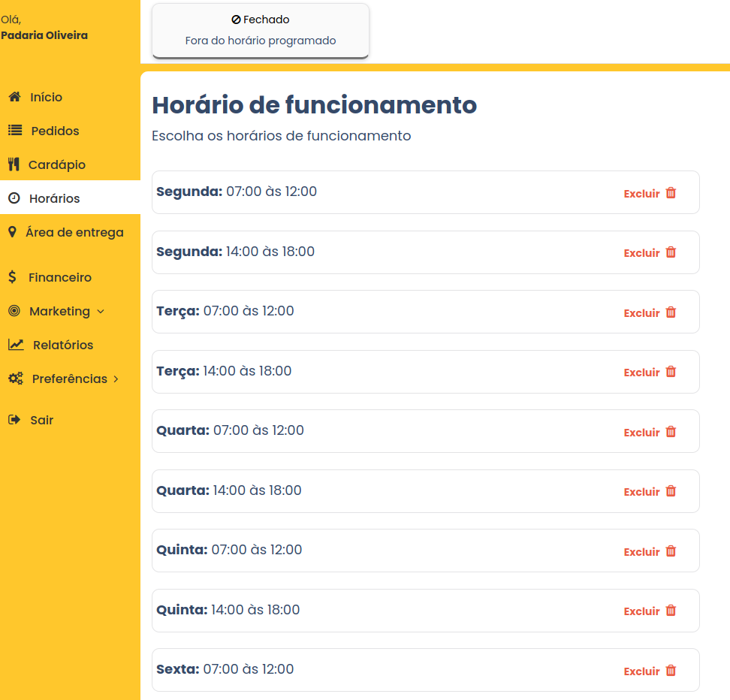Image resolution: width=730 pixels, height=700 pixels.
Task: Go to Pedidos in the sidebar
Action: pos(55,131)
